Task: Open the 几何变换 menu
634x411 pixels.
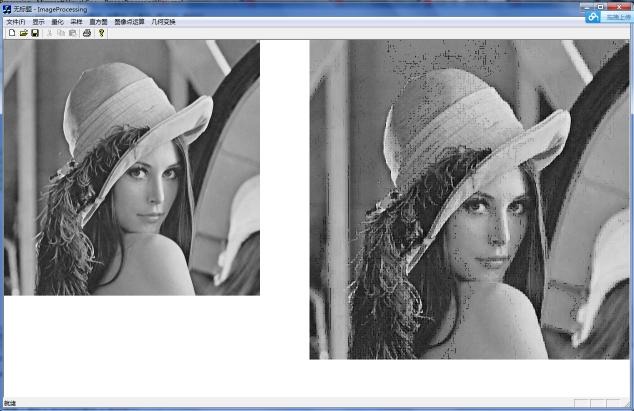Action: tap(163, 22)
